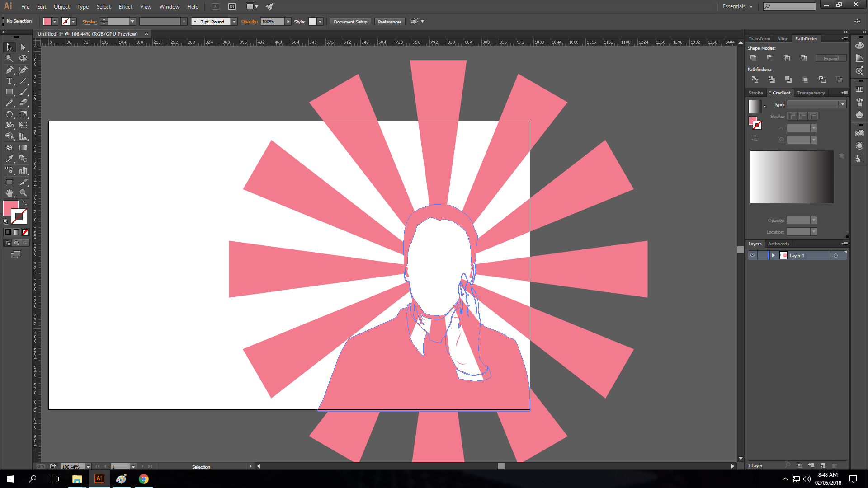Select the Line Segment tool
The width and height of the screenshot is (868, 488).
tap(23, 81)
